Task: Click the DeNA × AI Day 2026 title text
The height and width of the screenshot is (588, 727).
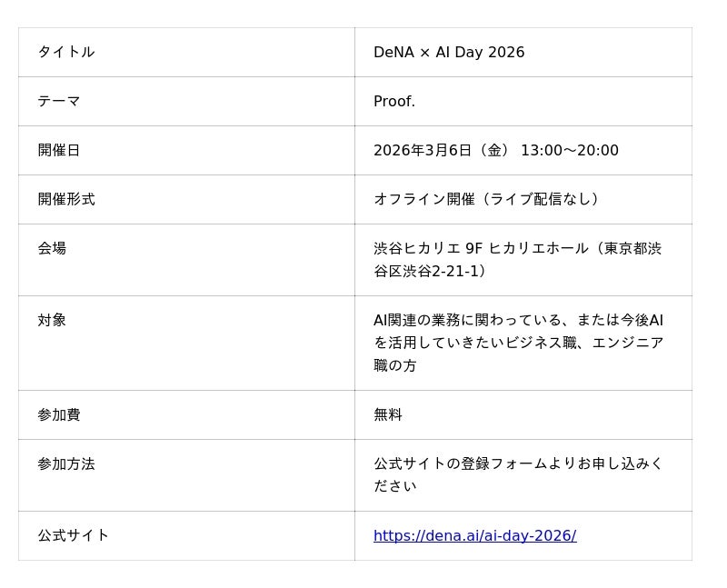Action: click(x=449, y=52)
